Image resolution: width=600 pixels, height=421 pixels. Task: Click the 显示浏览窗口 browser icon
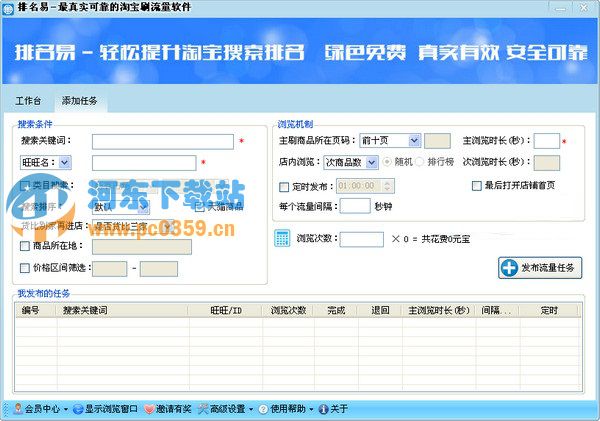[78, 409]
